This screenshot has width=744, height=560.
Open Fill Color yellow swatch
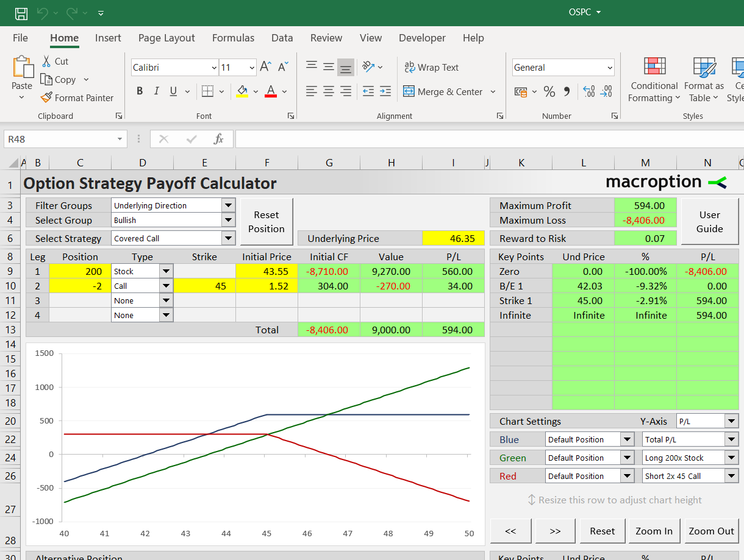242,91
